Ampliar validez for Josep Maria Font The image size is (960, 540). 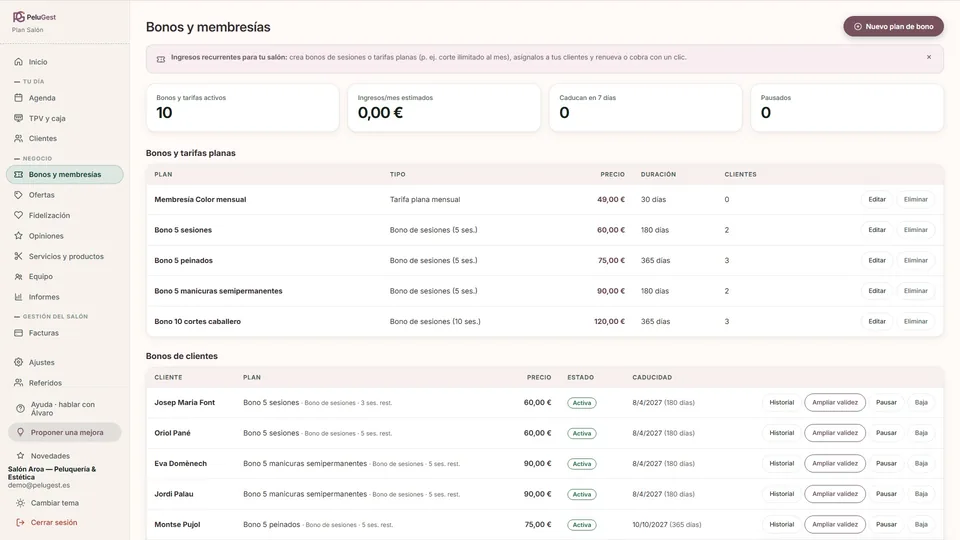coord(834,403)
